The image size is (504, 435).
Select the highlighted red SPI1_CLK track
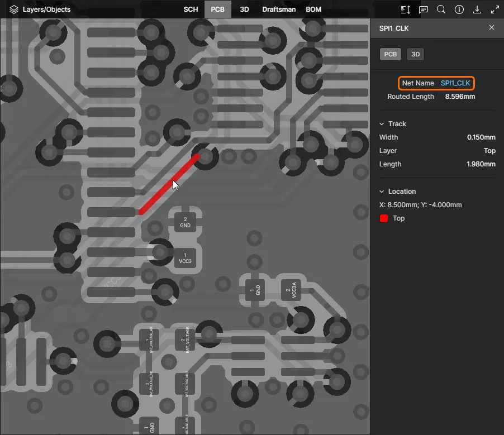pyautogui.click(x=169, y=184)
